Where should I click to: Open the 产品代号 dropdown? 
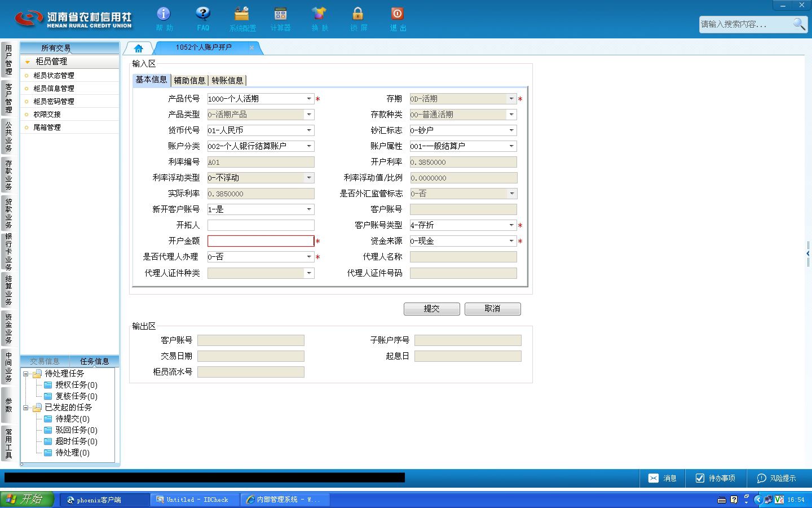click(x=309, y=99)
